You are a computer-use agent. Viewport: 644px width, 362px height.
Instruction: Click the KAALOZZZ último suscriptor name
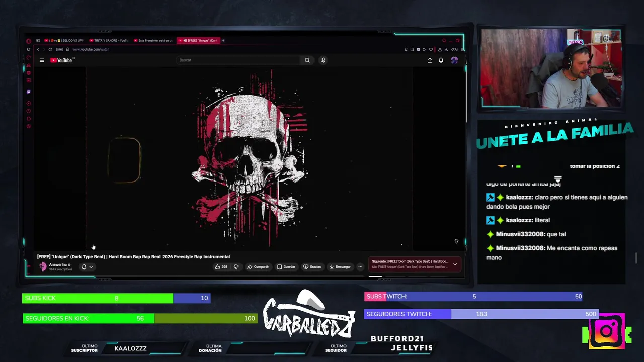[x=130, y=348]
